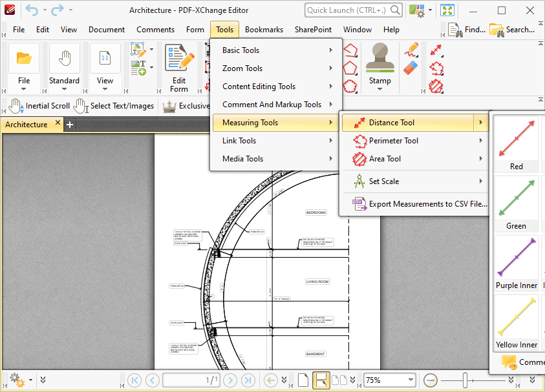Open the Tools menu
The width and height of the screenshot is (545, 392).
coord(224,30)
